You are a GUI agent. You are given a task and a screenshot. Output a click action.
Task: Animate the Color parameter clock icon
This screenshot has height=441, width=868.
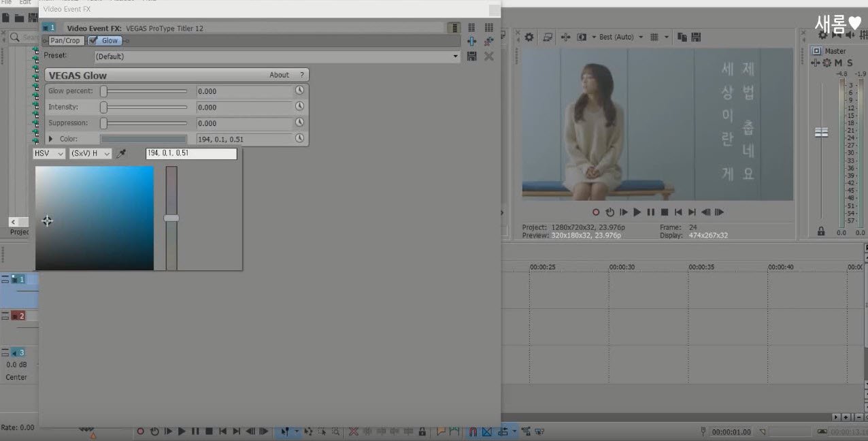[x=299, y=138]
